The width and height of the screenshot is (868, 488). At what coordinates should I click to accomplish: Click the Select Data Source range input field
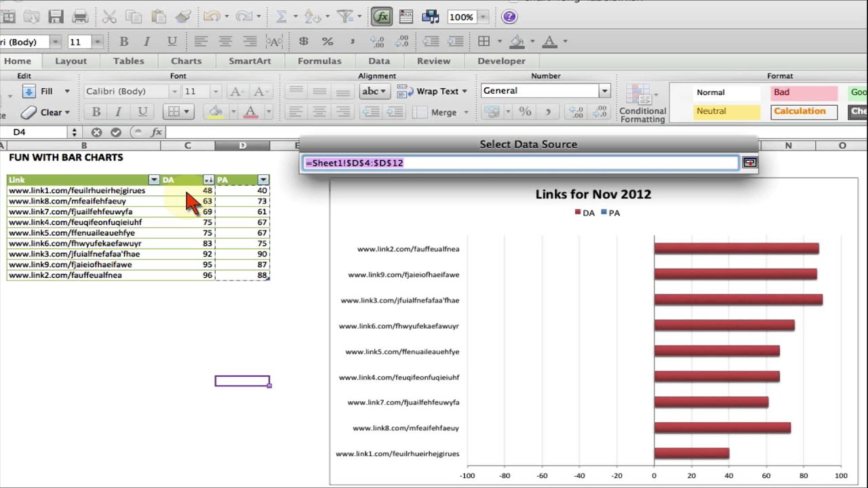coord(520,163)
